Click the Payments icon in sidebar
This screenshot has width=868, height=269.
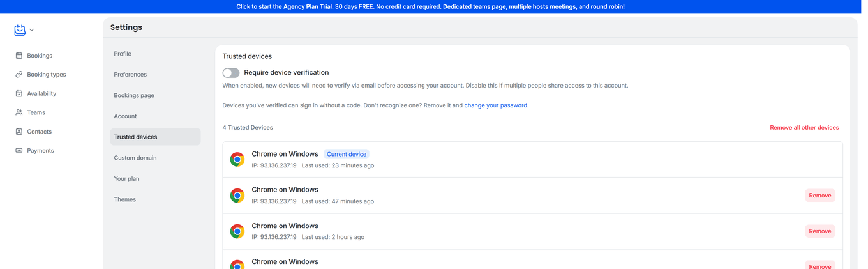click(x=19, y=151)
